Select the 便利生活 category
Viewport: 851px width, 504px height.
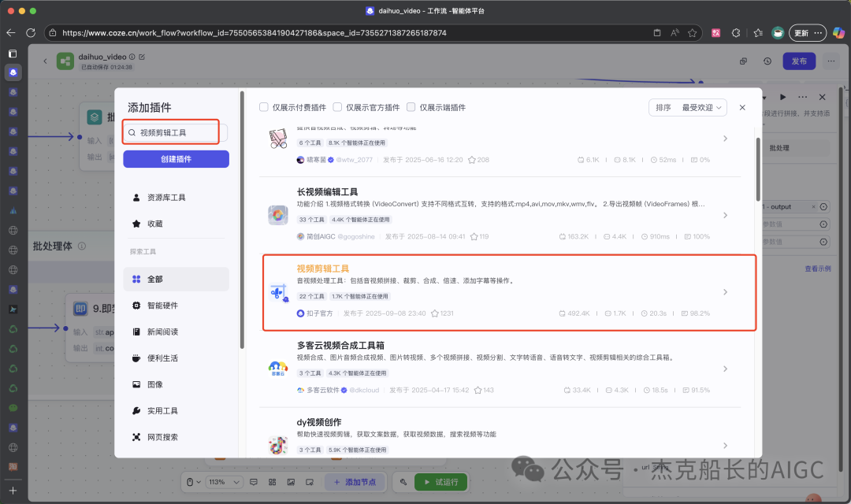176,358
